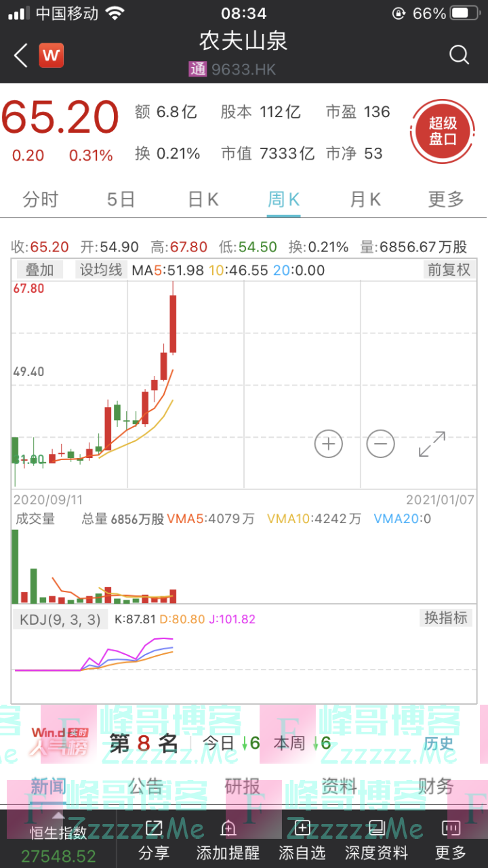
Task: Switch to the 财务 tab
Action: (435, 787)
